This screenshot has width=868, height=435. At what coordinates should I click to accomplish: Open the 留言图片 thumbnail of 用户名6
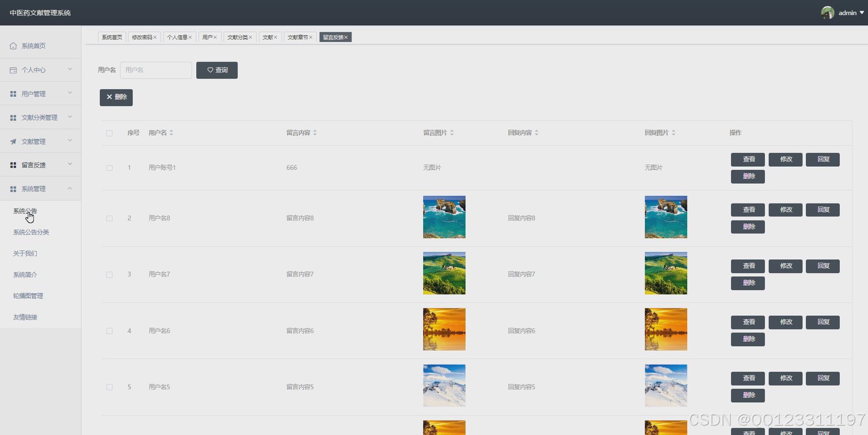click(x=444, y=330)
